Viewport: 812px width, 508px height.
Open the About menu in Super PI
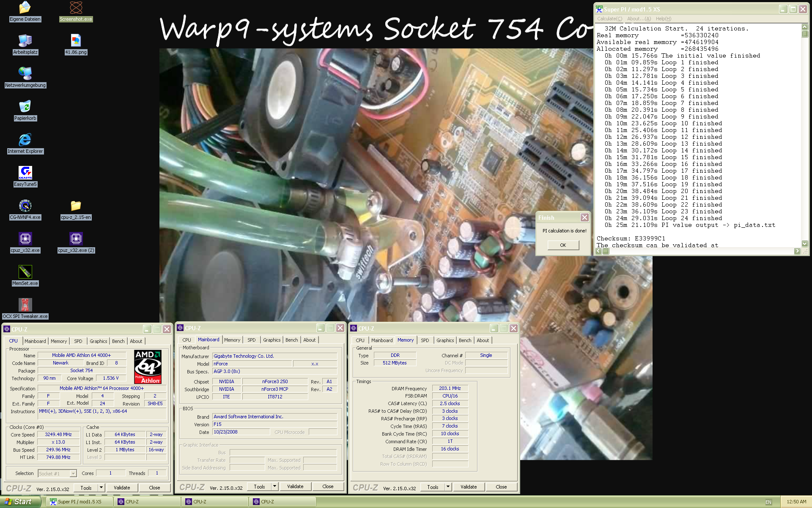639,19
